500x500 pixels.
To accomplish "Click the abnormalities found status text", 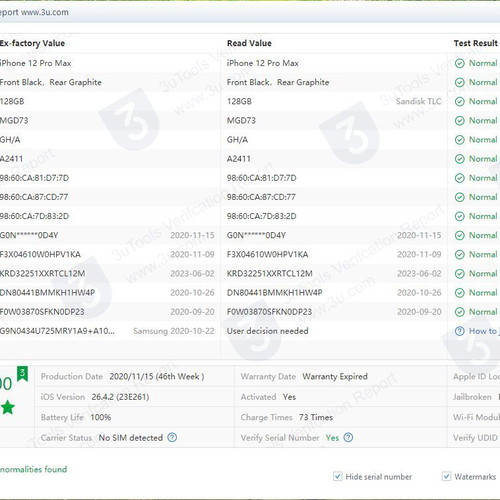I will 33,469.
